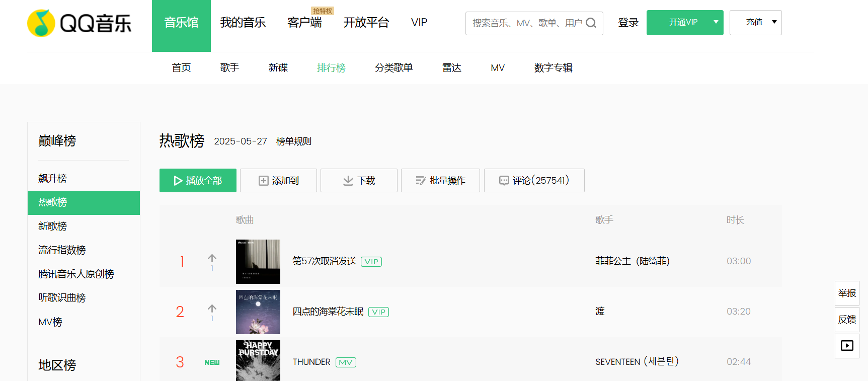Click the 抢特权 badge above 客户端

(x=323, y=11)
